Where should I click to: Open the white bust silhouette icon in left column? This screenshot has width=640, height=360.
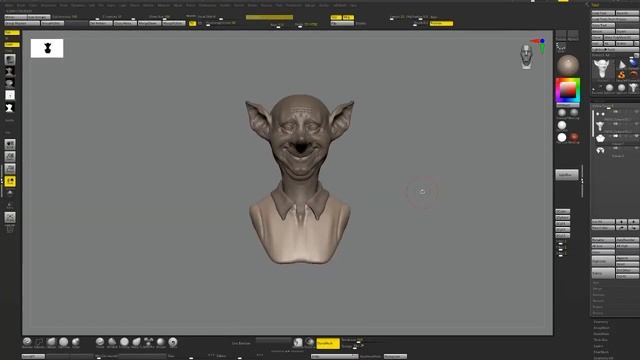(10, 108)
